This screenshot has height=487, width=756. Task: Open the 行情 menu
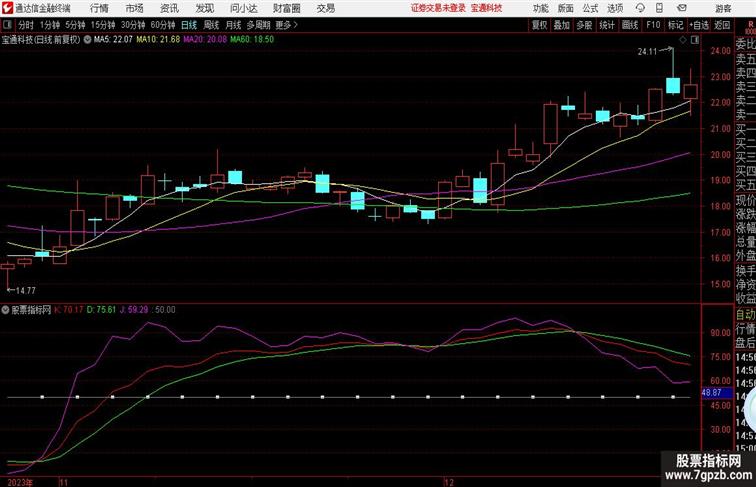click(99, 8)
